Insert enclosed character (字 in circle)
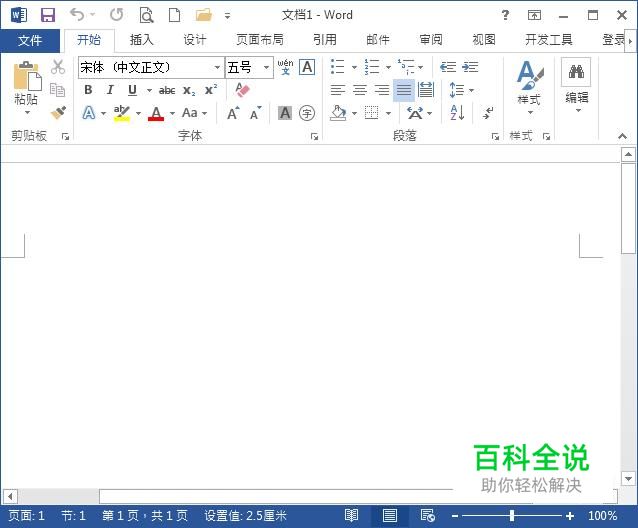638x528 pixels. click(307, 113)
